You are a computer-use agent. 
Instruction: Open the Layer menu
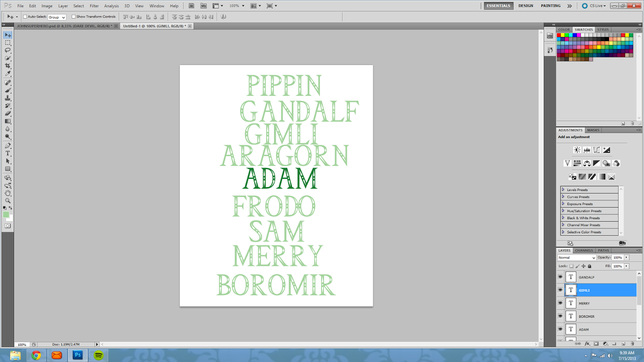(x=63, y=6)
